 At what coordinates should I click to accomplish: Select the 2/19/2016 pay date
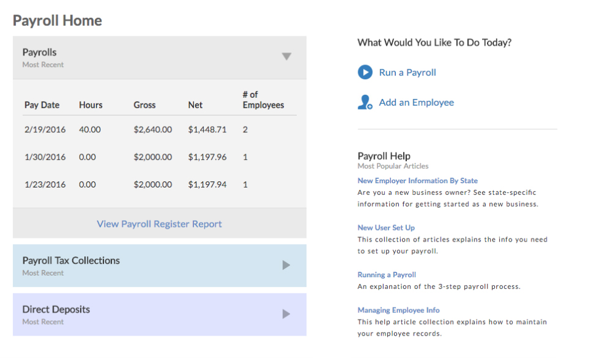[45, 130]
